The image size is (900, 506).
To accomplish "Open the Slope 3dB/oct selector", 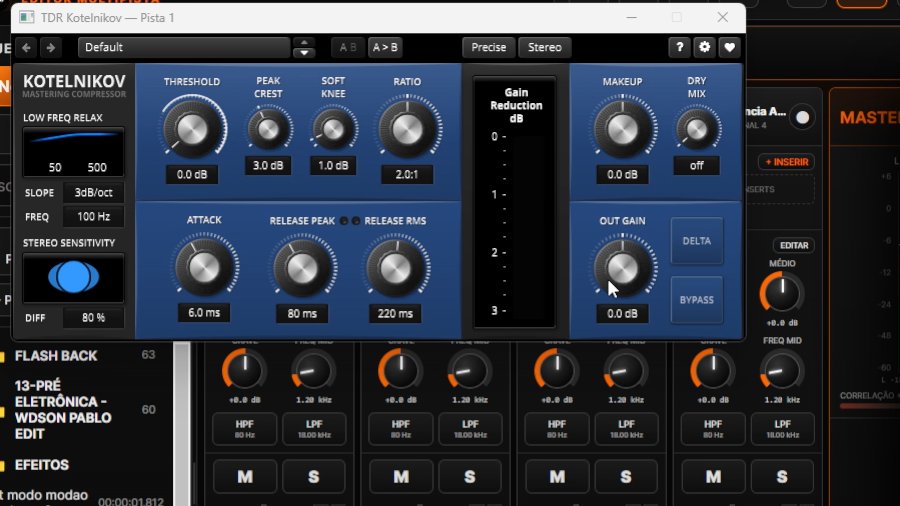I will (x=93, y=193).
